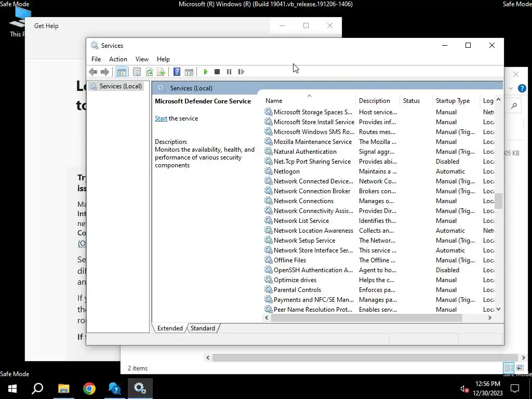
Task: Select Network Location Awareness service
Action: tap(379, 230)
